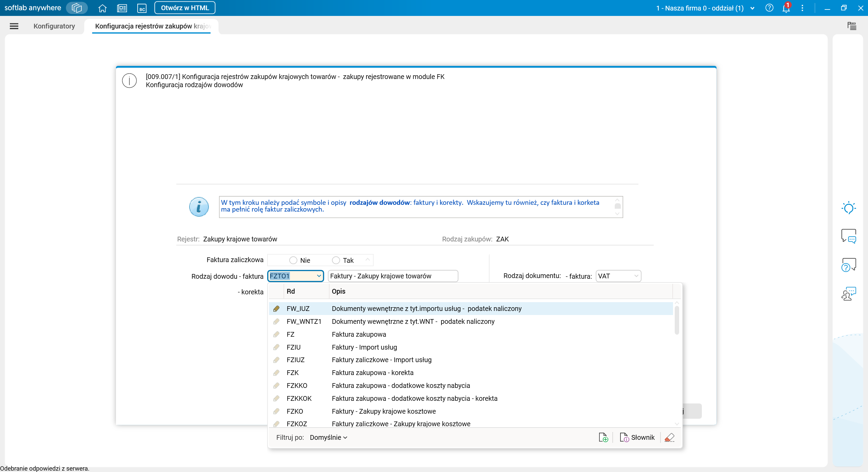Click the notifications bell icon

pyautogui.click(x=786, y=8)
